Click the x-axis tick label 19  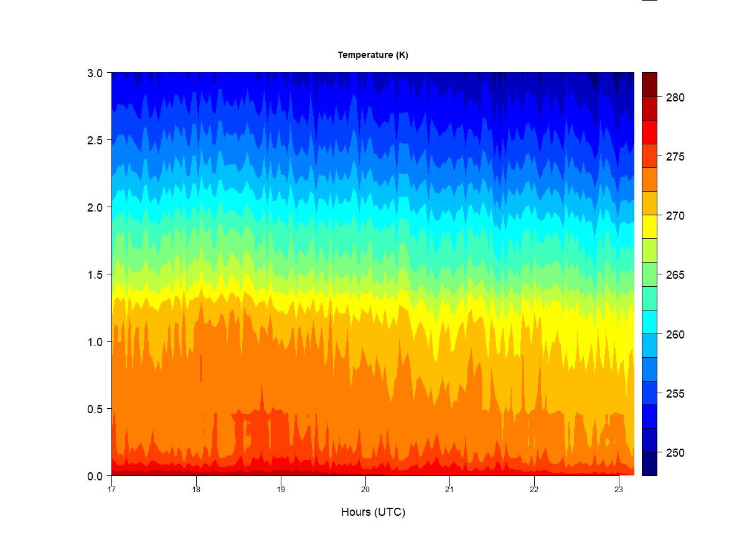281,489
